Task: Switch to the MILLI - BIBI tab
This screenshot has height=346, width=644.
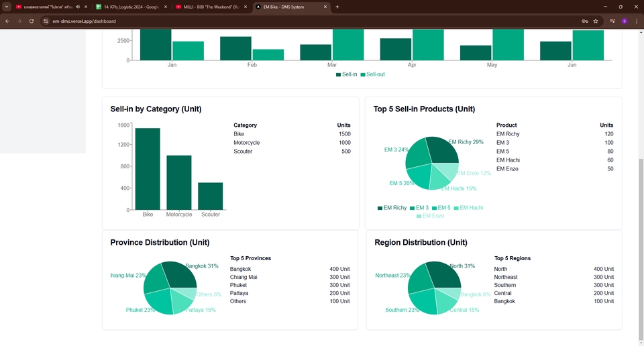Action: point(208,7)
